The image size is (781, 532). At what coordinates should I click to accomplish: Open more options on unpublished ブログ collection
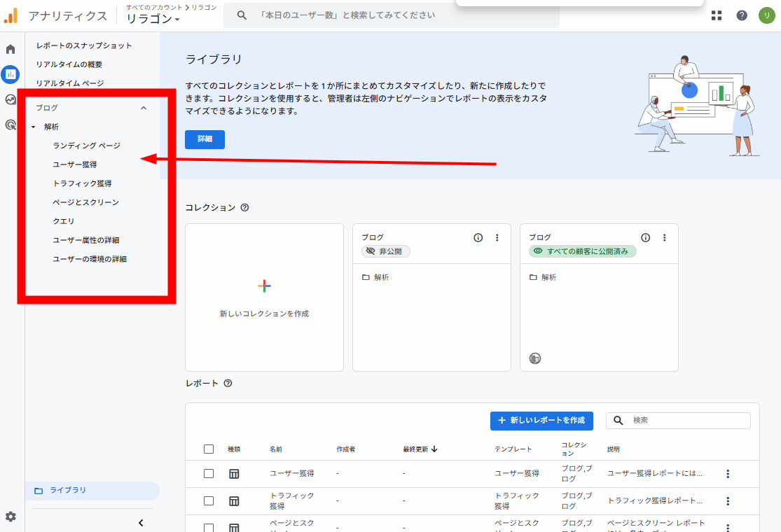click(497, 238)
